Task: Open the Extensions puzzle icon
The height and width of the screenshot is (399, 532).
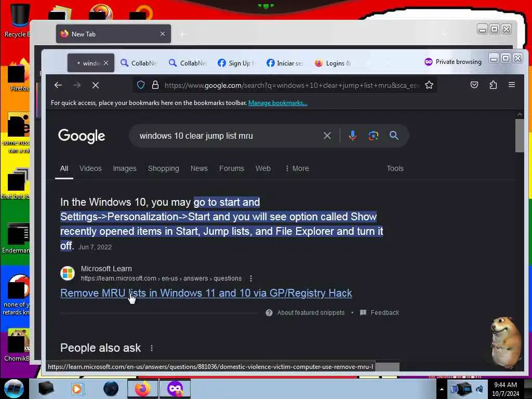Action: pyautogui.click(x=493, y=85)
